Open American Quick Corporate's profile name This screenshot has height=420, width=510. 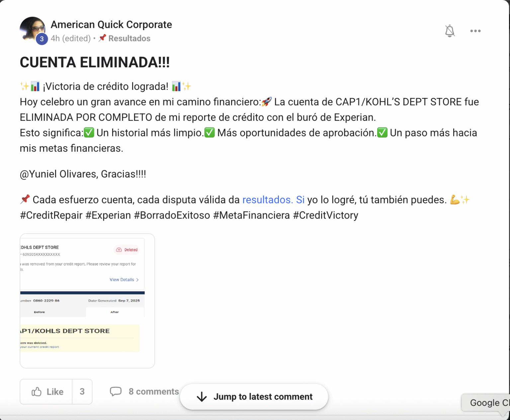111,25
